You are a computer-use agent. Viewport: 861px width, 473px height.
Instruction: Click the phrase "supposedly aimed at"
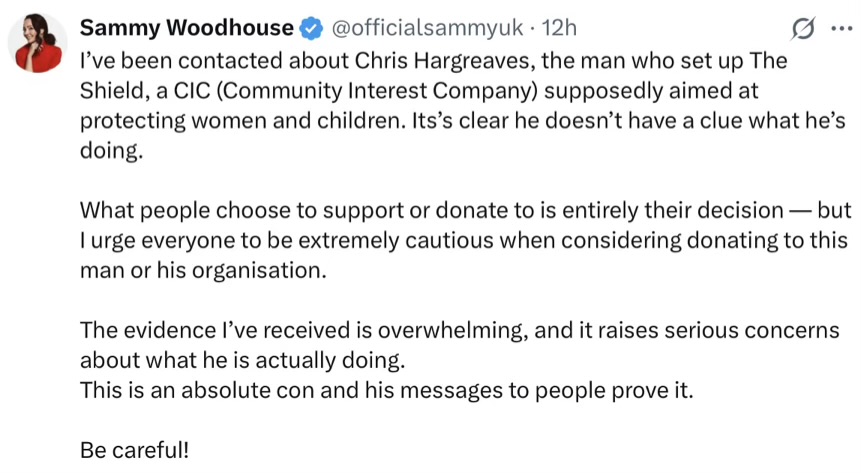tap(651, 91)
